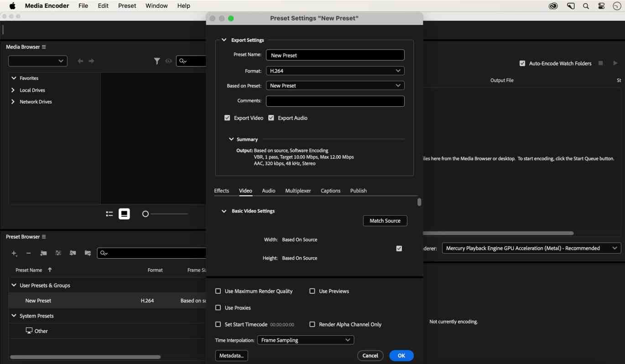Toggle Export Audio checkbox
625x364 pixels.
pyautogui.click(x=271, y=118)
